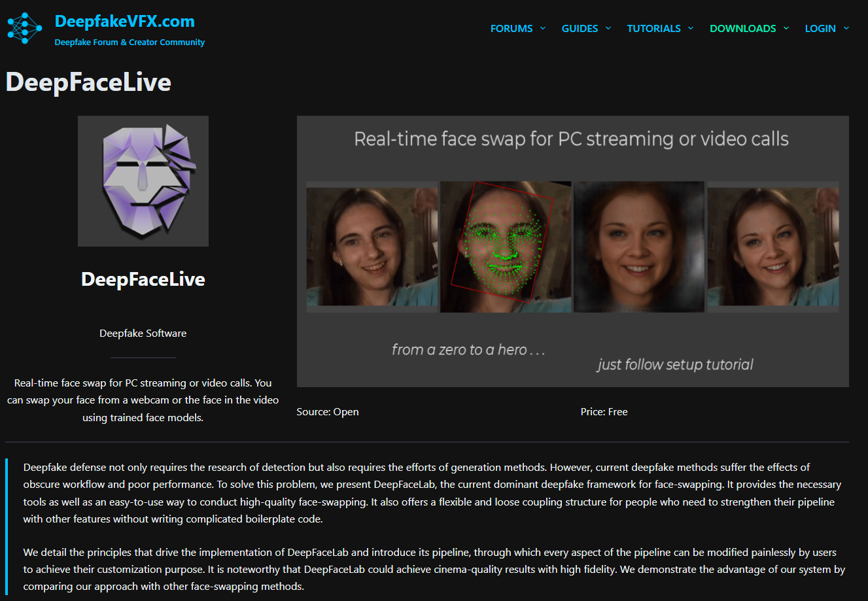The height and width of the screenshot is (601, 868).
Task: Open the real-time face swap banner image
Action: click(573, 251)
